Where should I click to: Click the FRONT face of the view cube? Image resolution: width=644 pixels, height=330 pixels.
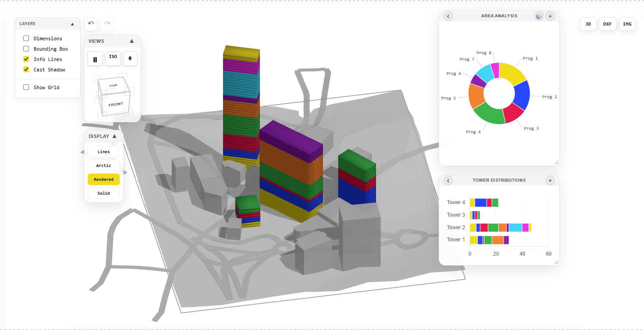[116, 104]
